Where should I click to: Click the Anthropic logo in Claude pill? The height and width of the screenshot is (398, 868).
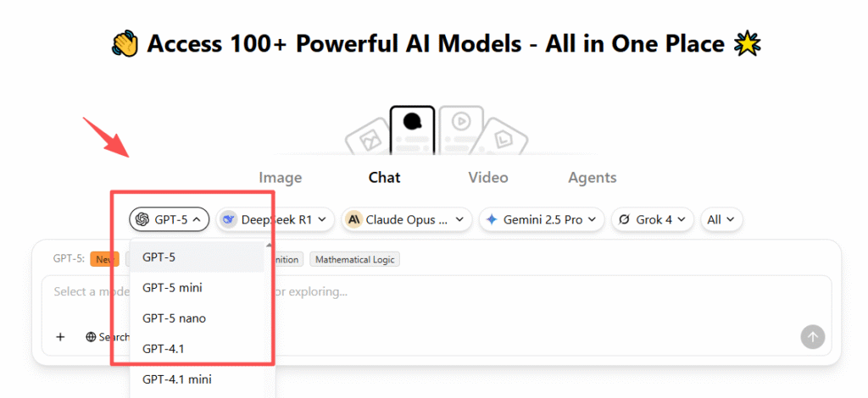(x=353, y=219)
